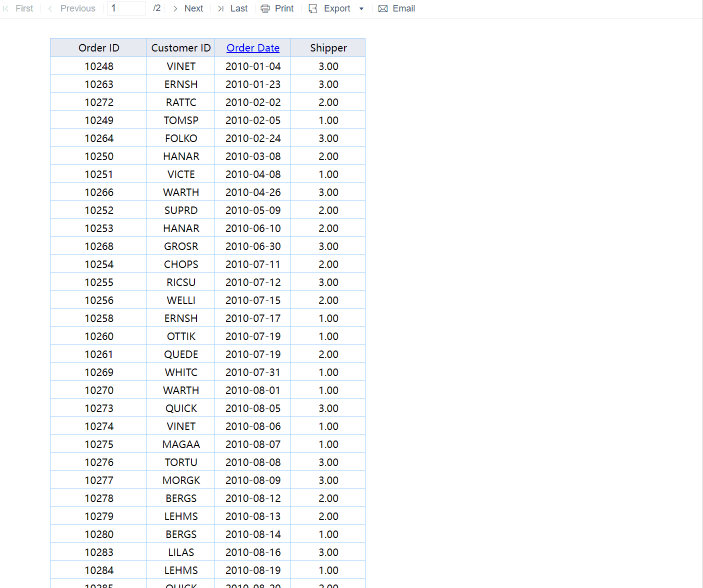
Task: Select the page number input field
Action: pos(126,8)
